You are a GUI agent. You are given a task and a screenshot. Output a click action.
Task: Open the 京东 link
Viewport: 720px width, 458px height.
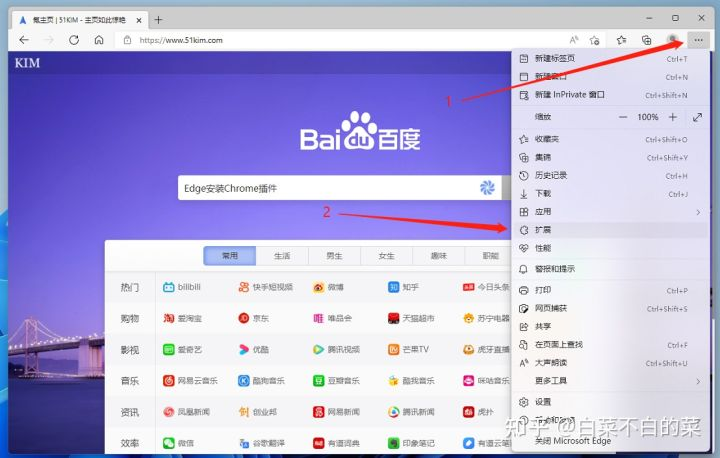(253, 318)
